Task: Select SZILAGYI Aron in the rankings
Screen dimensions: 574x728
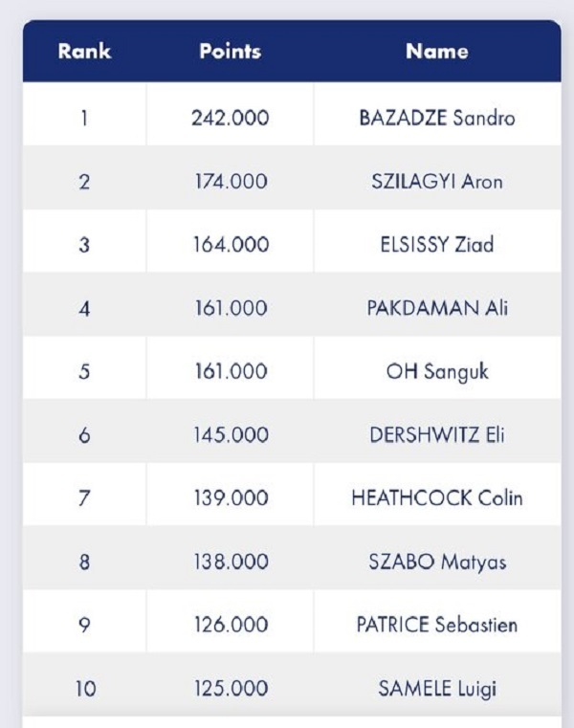Action: tap(436, 182)
